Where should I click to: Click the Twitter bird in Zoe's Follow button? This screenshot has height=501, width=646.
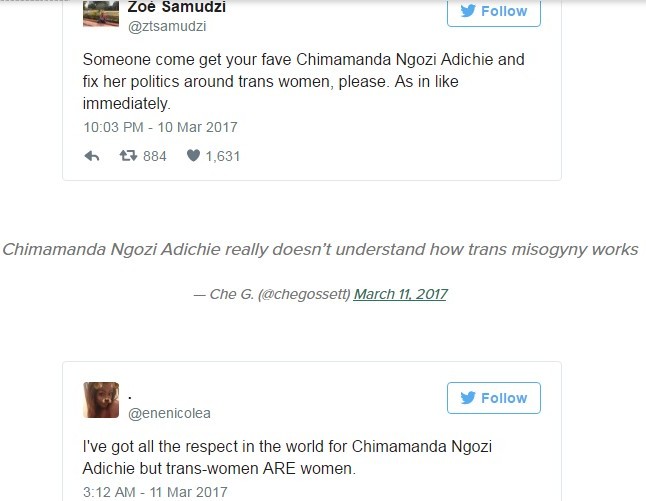point(466,11)
